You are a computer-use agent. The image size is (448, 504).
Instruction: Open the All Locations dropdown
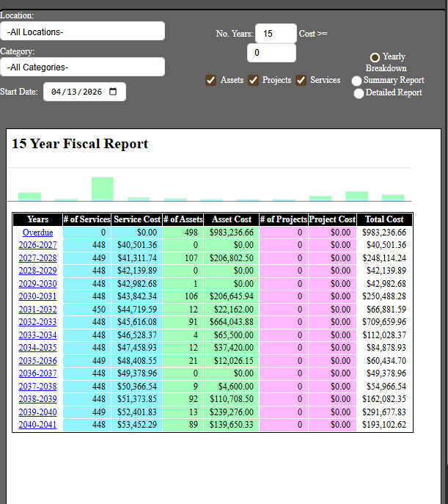83,31
